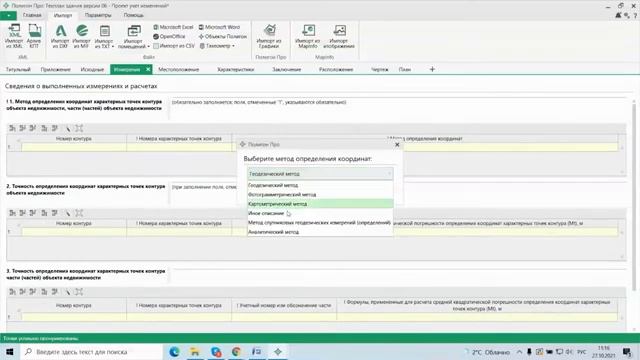Switch to the Параметры ribbon tab
This screenshot has height=360, width=640.
(x=98, y=15)
